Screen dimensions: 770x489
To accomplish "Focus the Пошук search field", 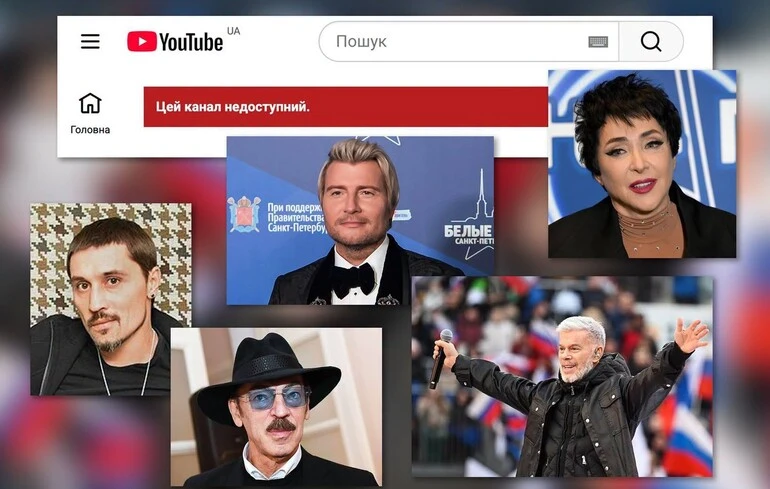I will pos(469,42).
